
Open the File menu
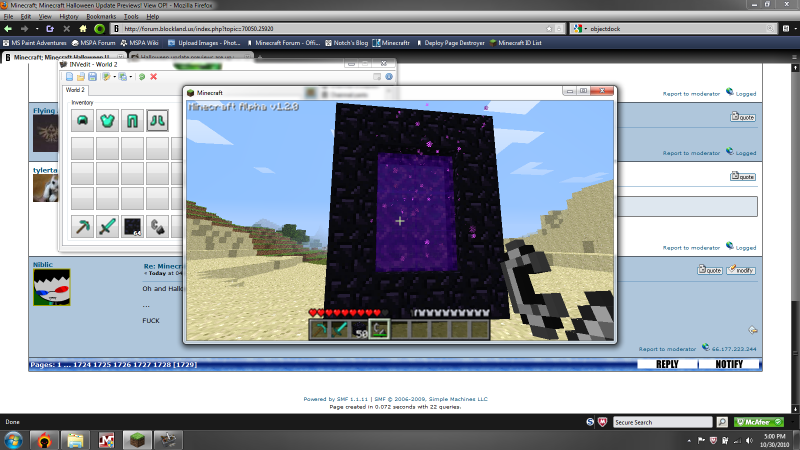click(8, 16)
